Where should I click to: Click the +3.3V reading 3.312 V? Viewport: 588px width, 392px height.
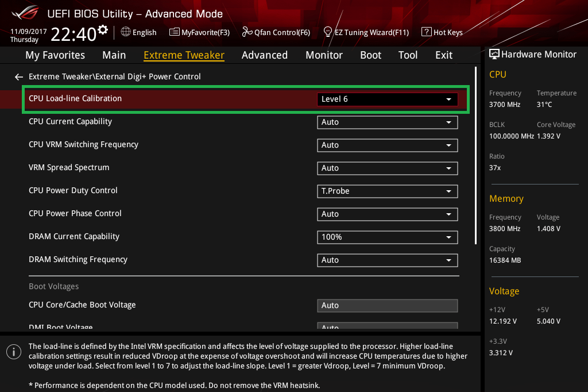pos(501,353)
